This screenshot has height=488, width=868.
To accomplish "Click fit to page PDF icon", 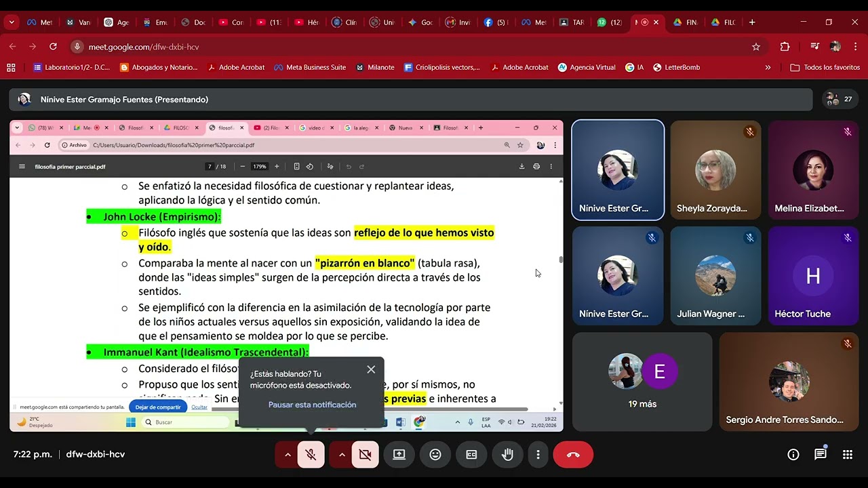I will click(x=296, y=166).
